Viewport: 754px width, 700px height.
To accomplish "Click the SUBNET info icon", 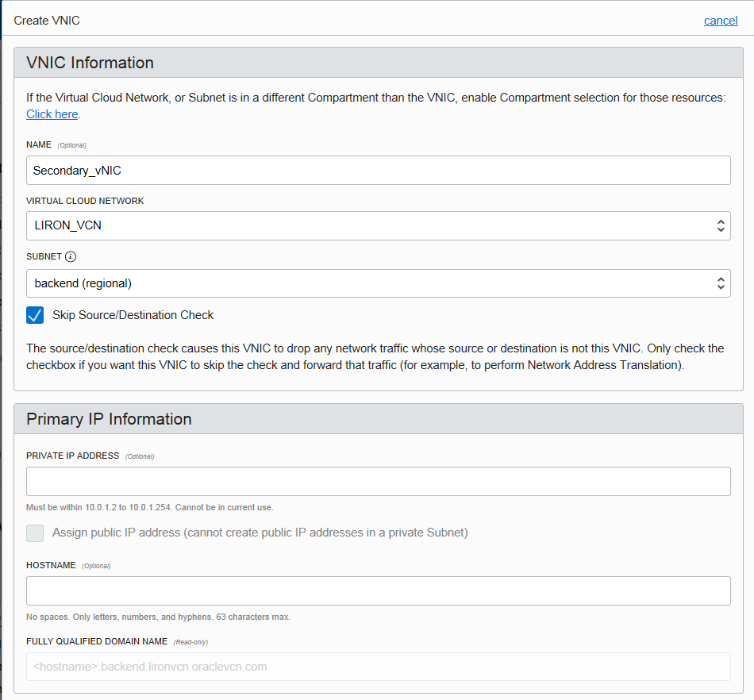I will coord(71,256).
